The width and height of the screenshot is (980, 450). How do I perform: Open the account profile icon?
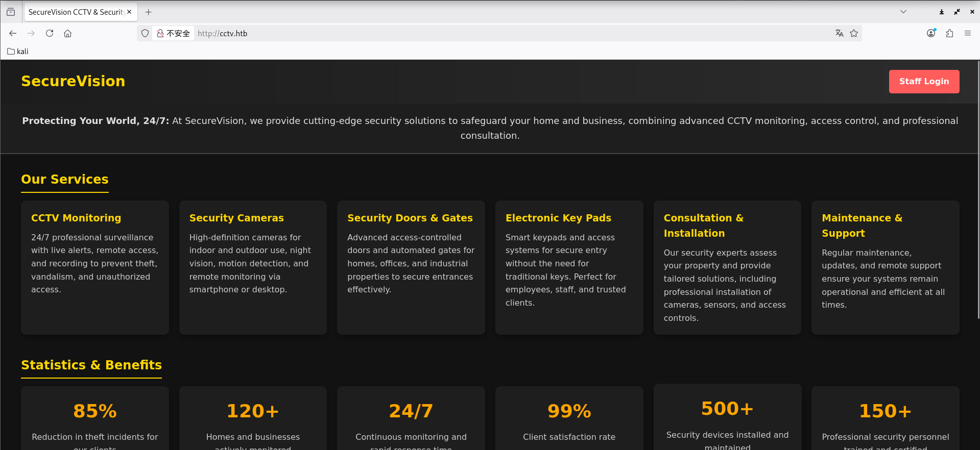pyautogui.click(x=931, y=33)
